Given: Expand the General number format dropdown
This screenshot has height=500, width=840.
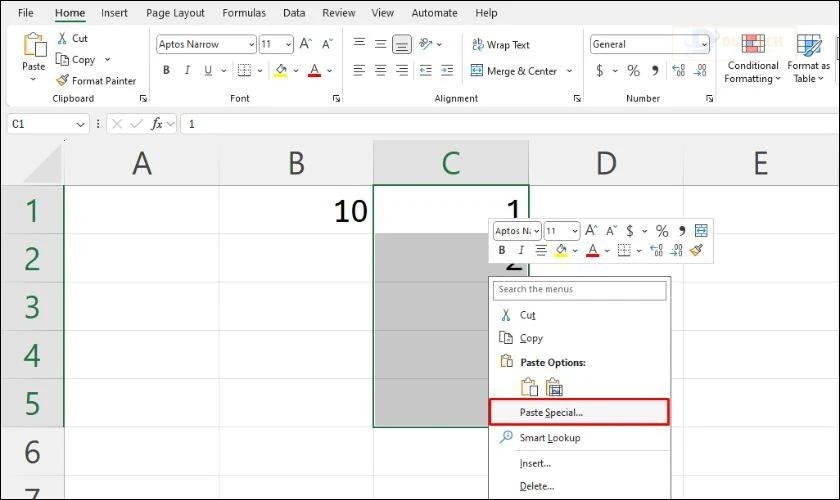Looking at the screenshot, I should tap(704, 45).
